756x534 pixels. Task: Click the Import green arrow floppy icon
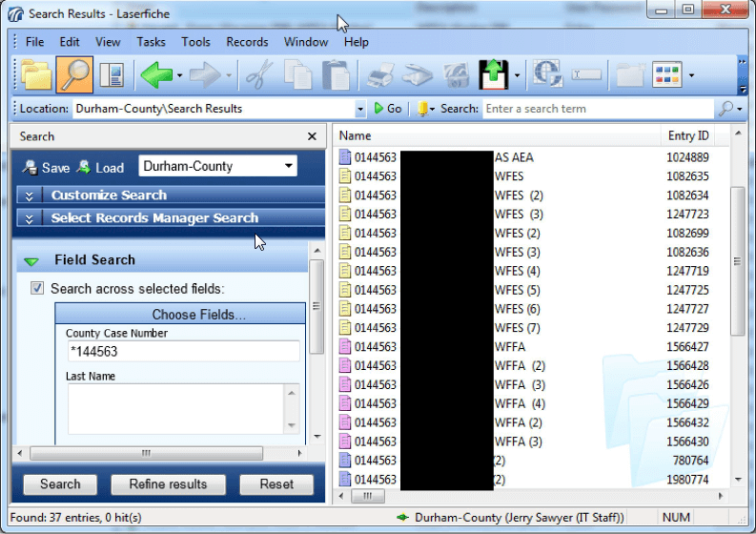coord(493,74)
